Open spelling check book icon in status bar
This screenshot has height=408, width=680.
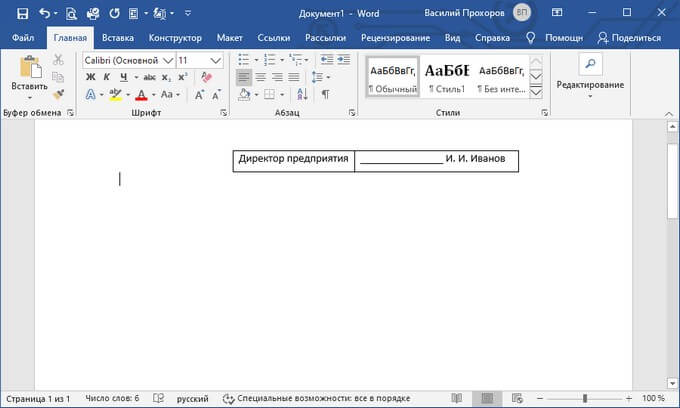point(159,398)
